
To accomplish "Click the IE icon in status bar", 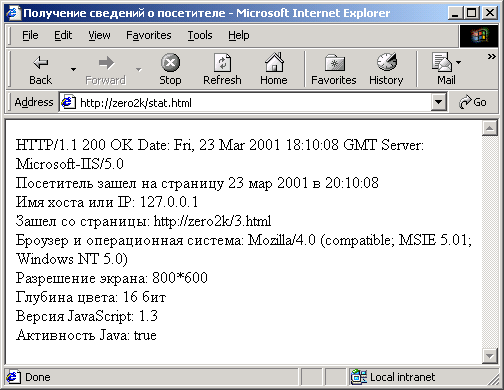I will click(13, 377).
